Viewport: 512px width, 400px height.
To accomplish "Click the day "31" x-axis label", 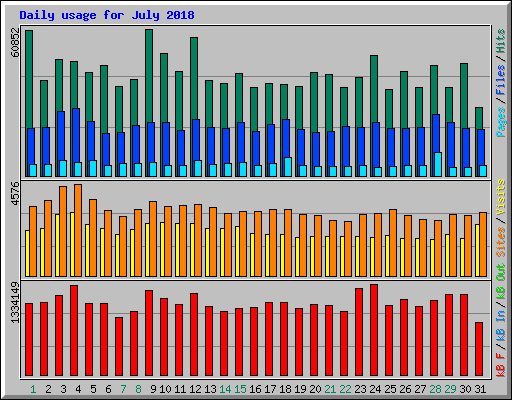I will pyautogui.click(x=480, y=389).
